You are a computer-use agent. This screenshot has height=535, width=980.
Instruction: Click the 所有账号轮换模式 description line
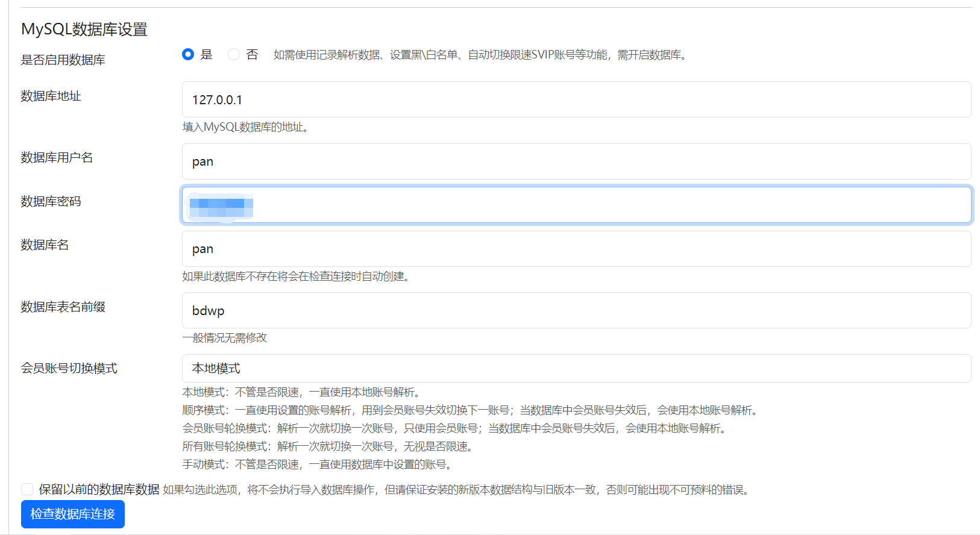click(329, 446)
